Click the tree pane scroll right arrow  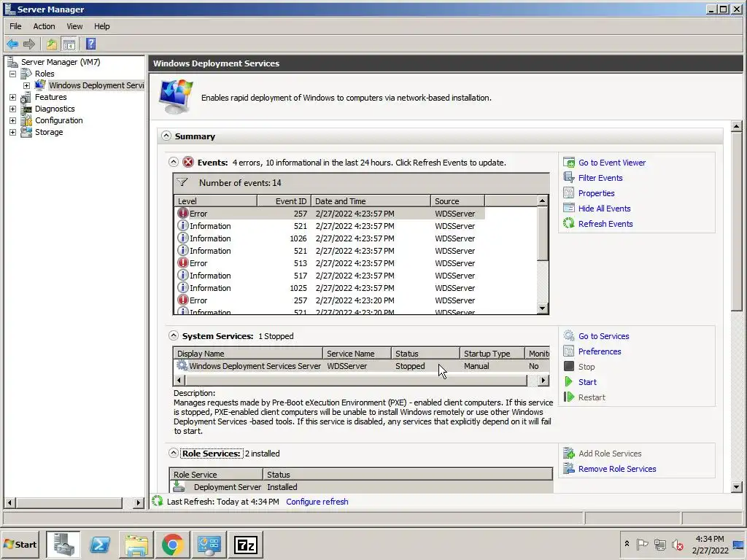point(138,502)
